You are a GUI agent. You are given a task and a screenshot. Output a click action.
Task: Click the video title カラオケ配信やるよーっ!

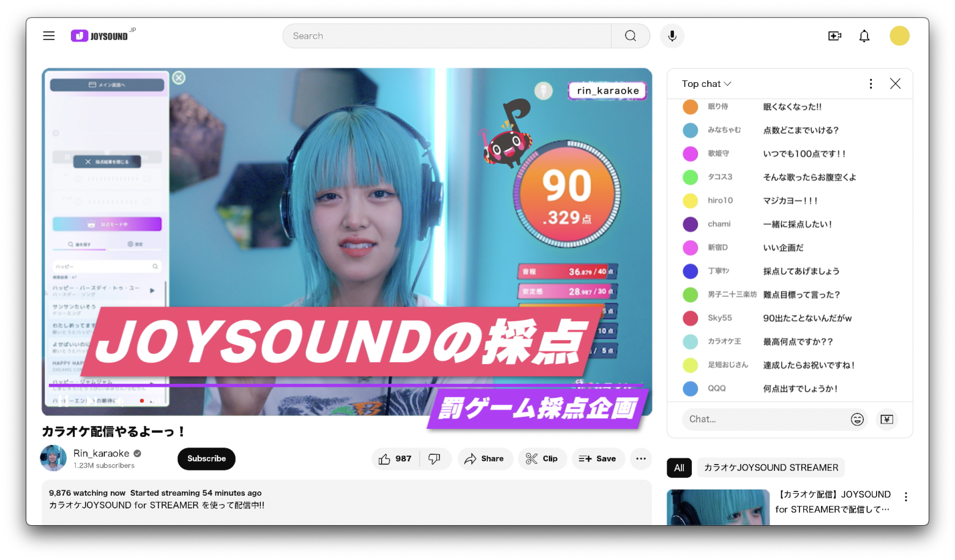coord(113,431)
